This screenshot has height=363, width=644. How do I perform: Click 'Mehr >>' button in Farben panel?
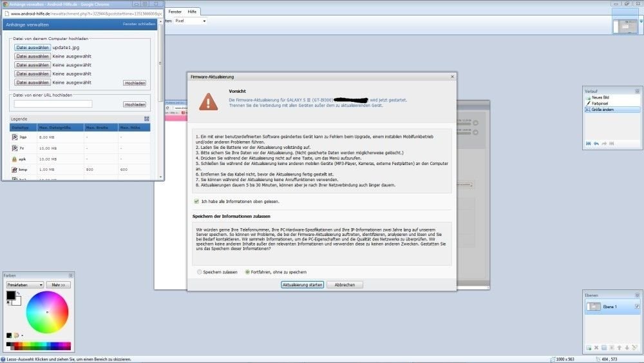point(59,285)
